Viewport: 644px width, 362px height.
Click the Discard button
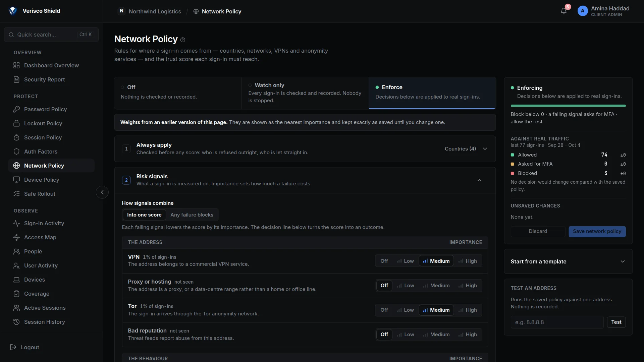(x=538, y=231)
